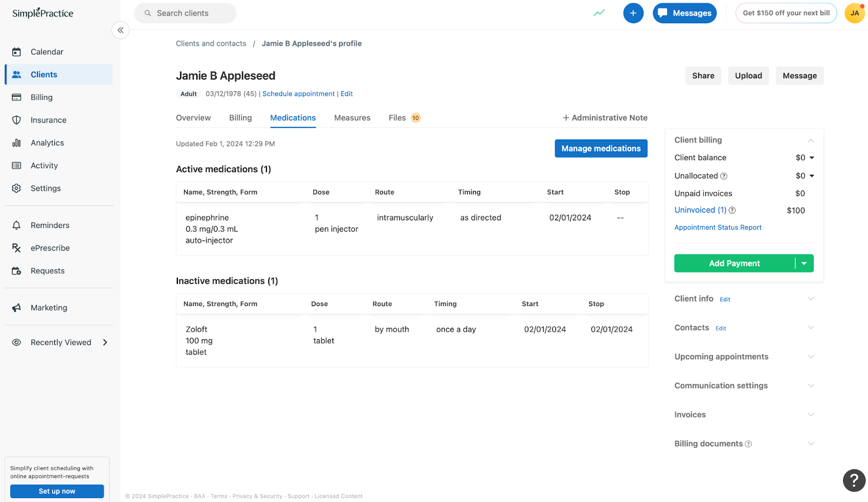Collapse the left navigation panel
The image size is (868, 502).
point(120,30)
